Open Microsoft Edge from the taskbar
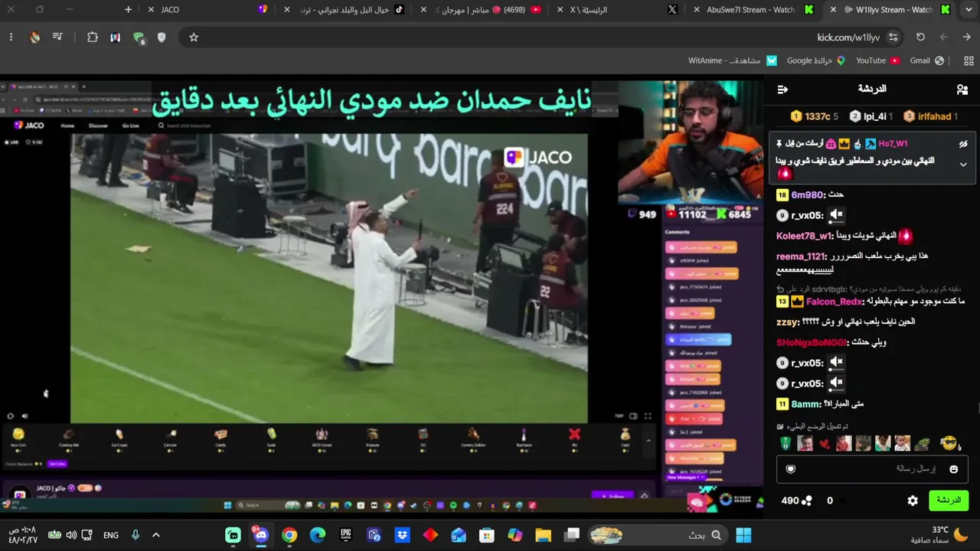980x551 pixels. tap(317, 535)
